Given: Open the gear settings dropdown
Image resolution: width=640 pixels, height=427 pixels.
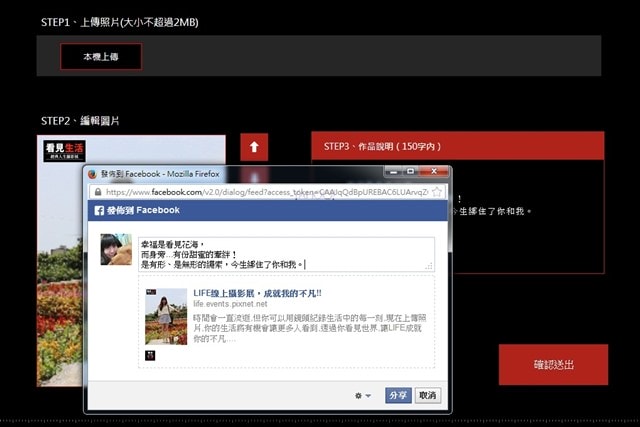Looking at the screenshot, I should coord(362,396).
